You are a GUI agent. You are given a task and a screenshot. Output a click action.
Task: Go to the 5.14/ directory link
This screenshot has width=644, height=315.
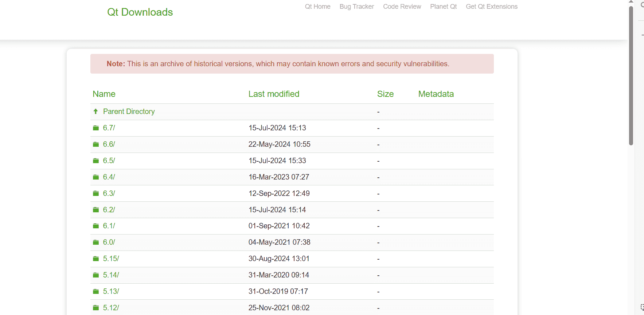pos(111,275)
